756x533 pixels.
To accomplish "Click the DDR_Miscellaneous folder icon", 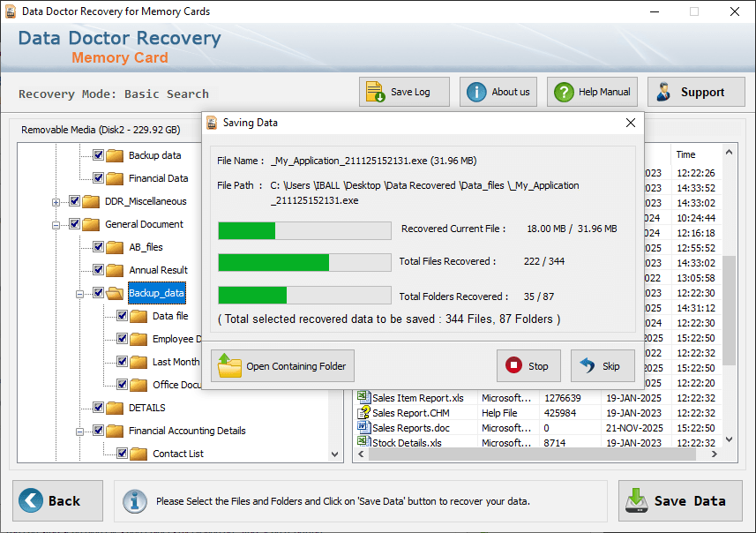I will point(91,201).
